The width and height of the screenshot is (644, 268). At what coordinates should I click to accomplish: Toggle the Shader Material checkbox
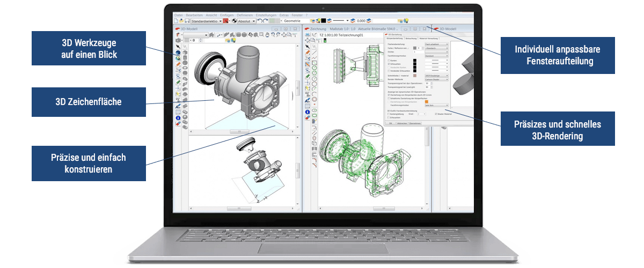pos(436,114)
